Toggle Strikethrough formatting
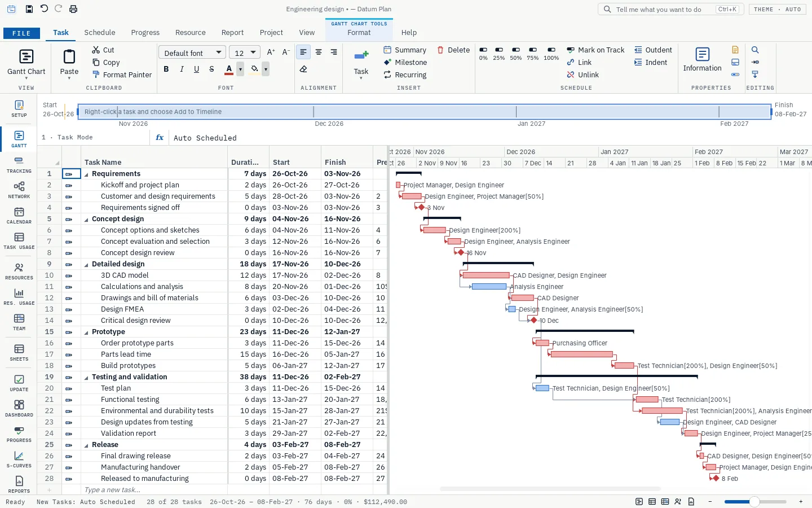Viewport: 812px width, 508px height. pos(211,69)
